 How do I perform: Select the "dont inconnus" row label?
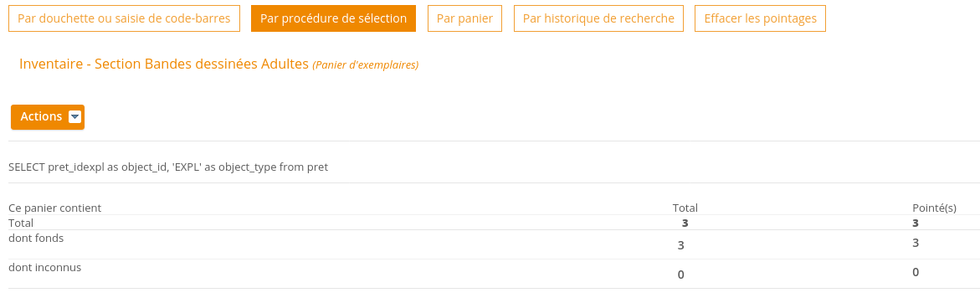point(45,267)
